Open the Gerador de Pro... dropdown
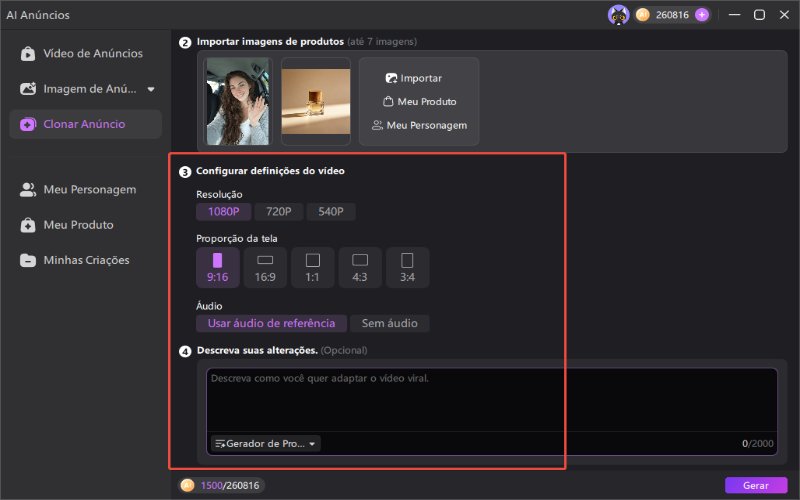Screen dimensions: 800x500 pyautogui.click(x=266, y=444)
